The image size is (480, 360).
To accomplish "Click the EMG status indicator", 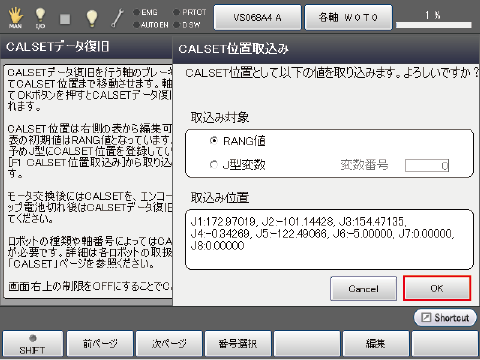I will (x=145, y=12).
